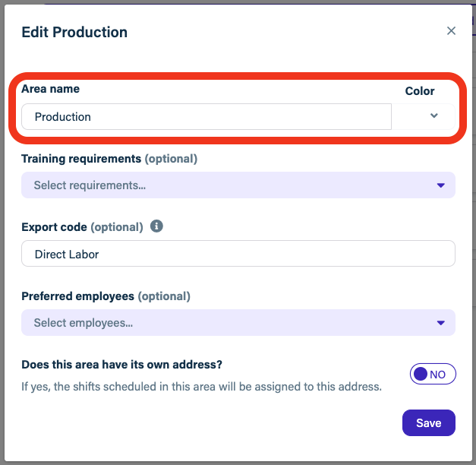Click the Training requirements dropdown arrow
Screen dimensions: 476x465
(441, 185)
